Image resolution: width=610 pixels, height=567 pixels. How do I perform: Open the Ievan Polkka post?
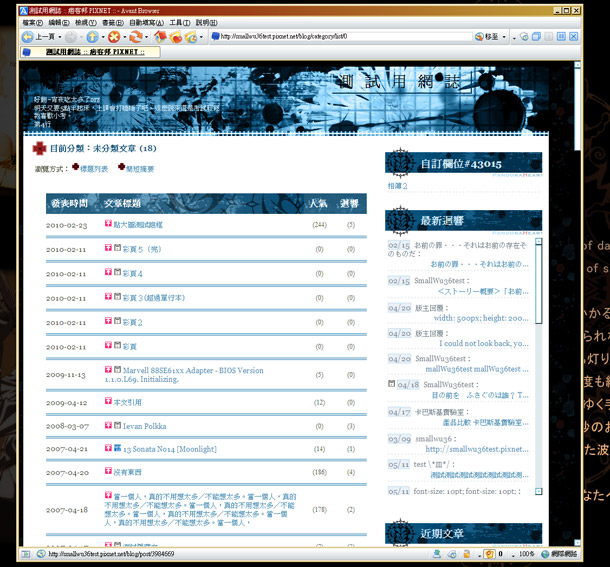[x=145, y=426]
